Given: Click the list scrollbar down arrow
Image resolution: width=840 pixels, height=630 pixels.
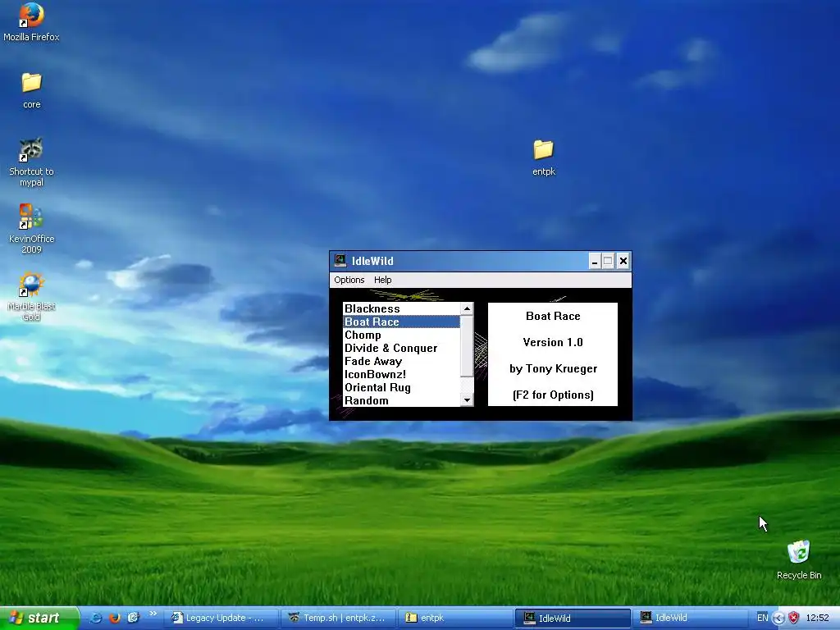Looking at the screenshot, I should (x=467, y=400).
